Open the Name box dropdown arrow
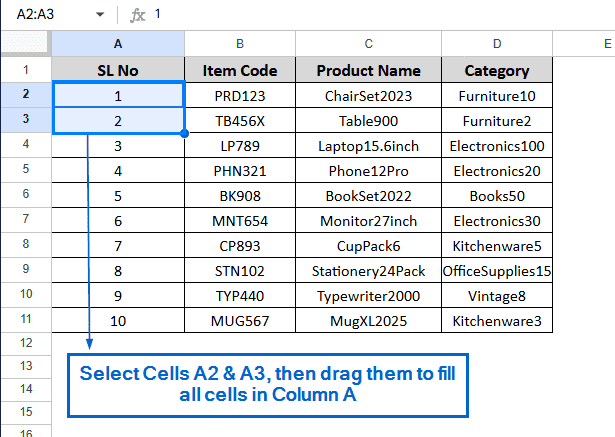The width and height of the screenshot is (615, 437). click(99, 15)
